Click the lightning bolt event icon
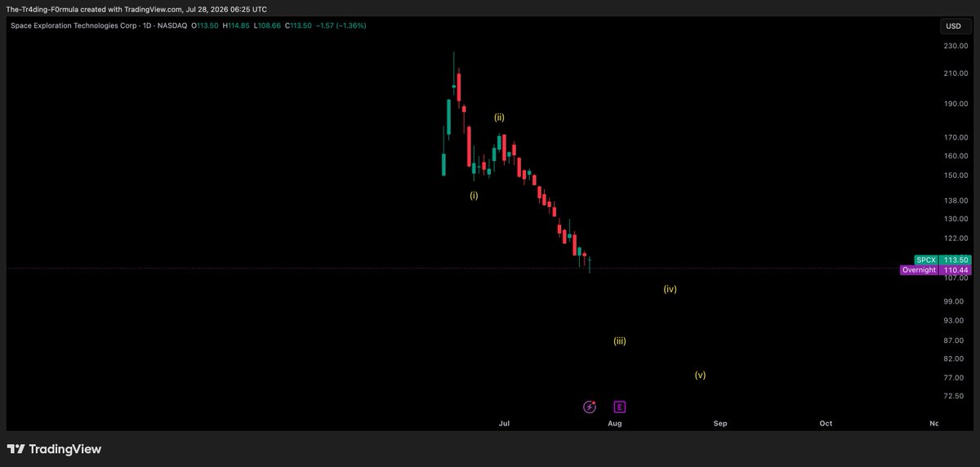The width and height of the screenshot is (980, 467). click(x=590, y=407)
